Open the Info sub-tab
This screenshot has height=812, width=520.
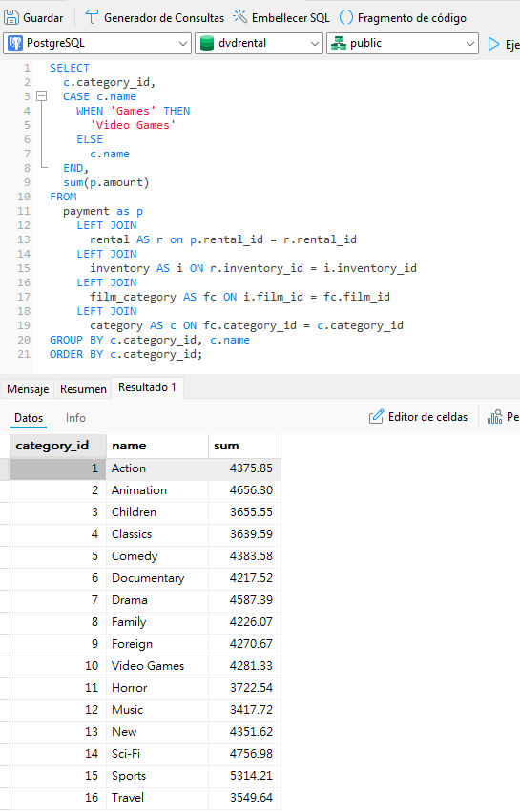pyautogui.click(x=75, y=418)
